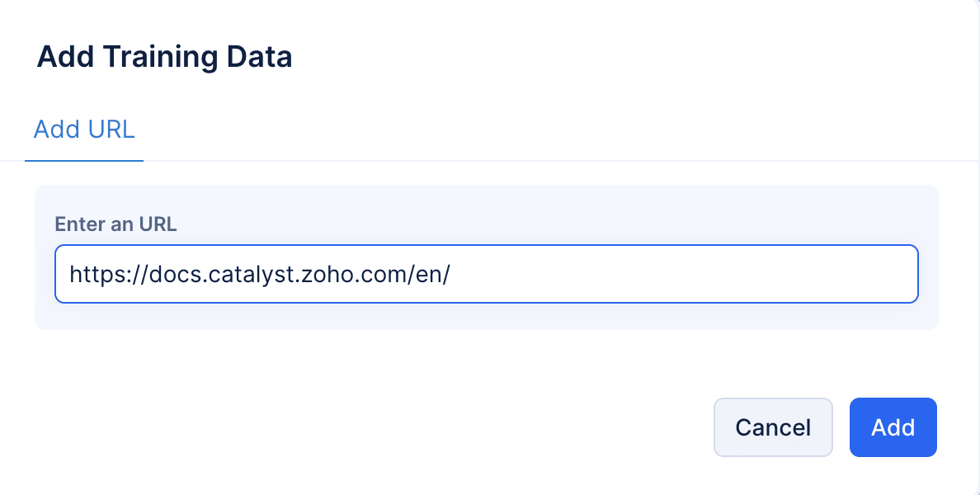The height and width of the screenshot is (495, 980).
Task: Click the Add button
Action: (893, 427)
